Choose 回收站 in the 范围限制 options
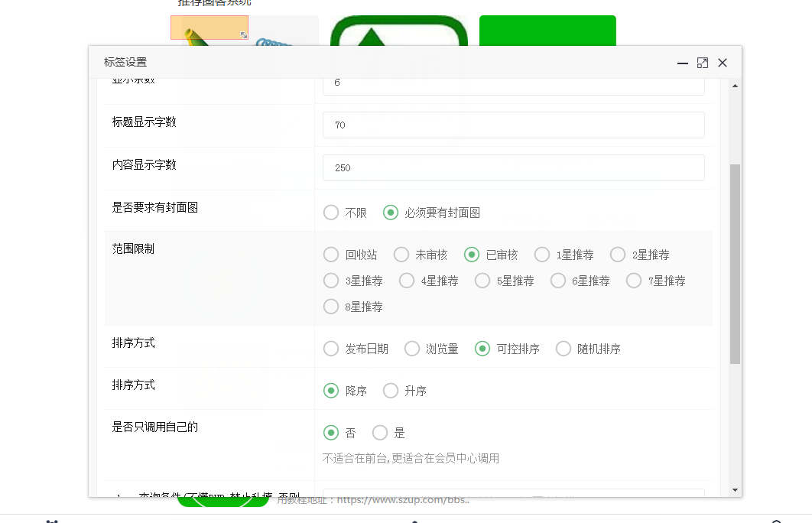Image resolution: width=812 pixels, height=523 pixels. point(331,255)
